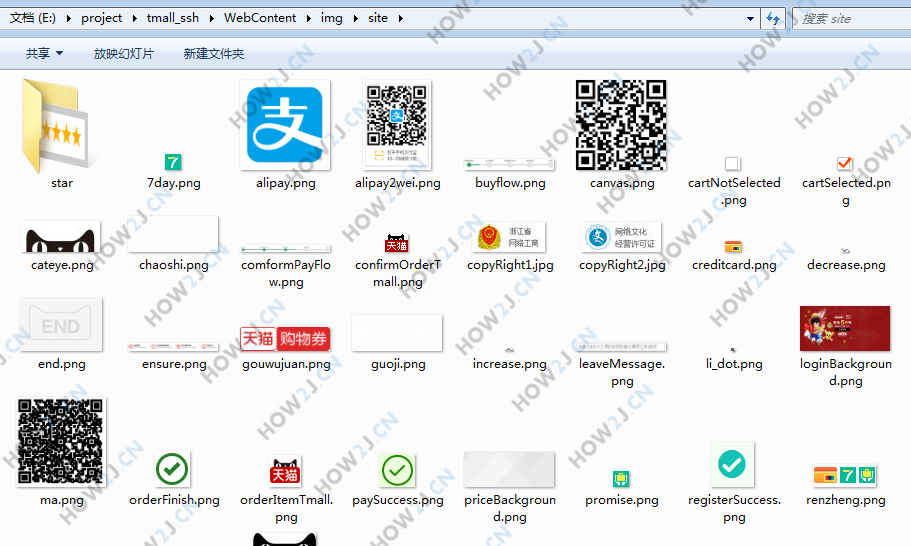Navigate to WebContent breadcrumb segment
The height and width of the screenshot is (546, 911).
point(260,18)
